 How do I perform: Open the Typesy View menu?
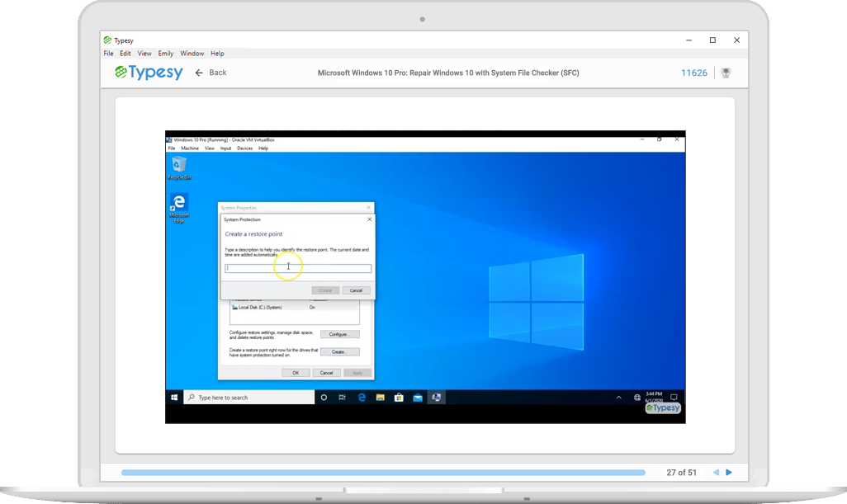coord(144,54)
